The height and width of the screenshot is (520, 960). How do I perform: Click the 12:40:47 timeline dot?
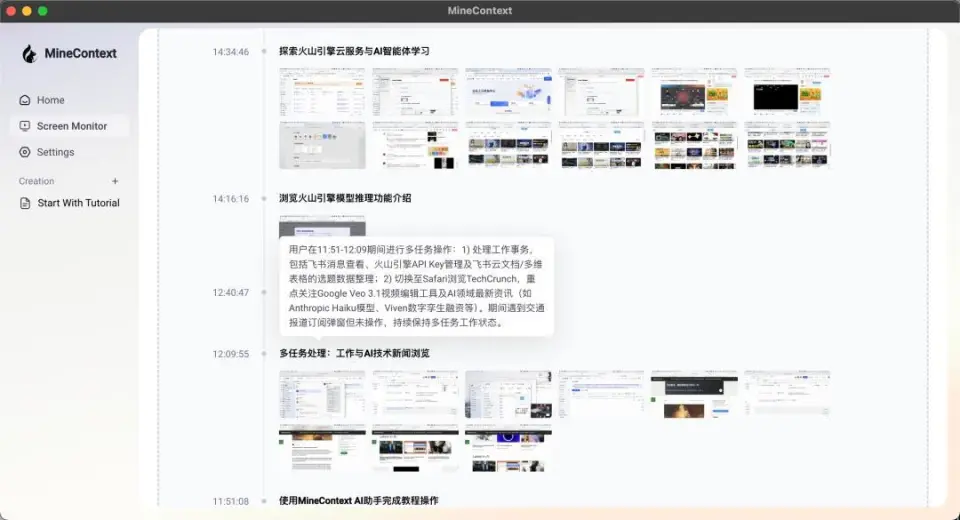click(264, 293)
